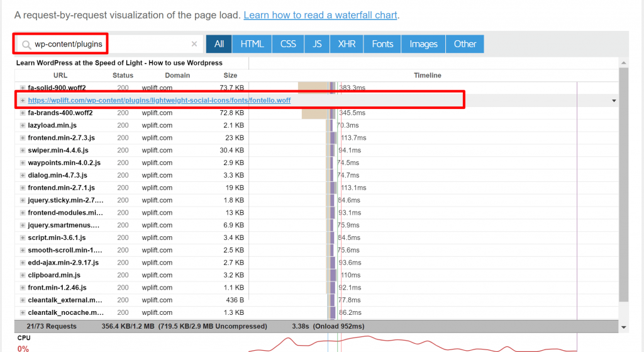Filter requests by JS
644x352 pixels.
click(317, 44)
